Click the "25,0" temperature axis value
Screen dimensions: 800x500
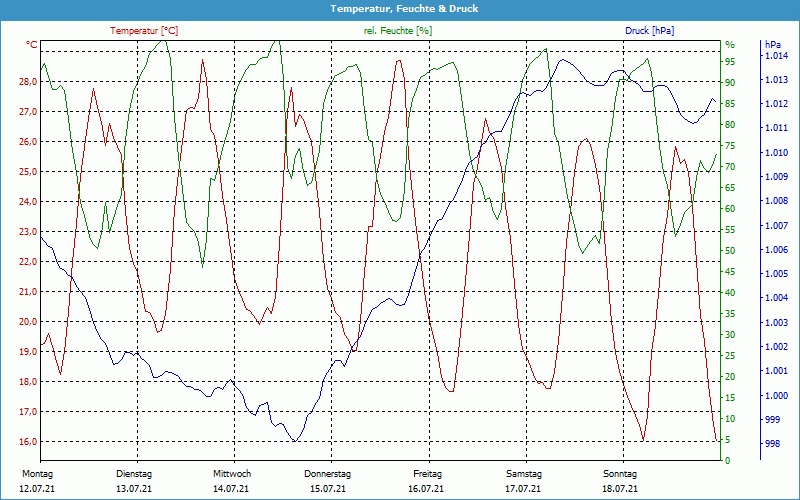[29, 172]
